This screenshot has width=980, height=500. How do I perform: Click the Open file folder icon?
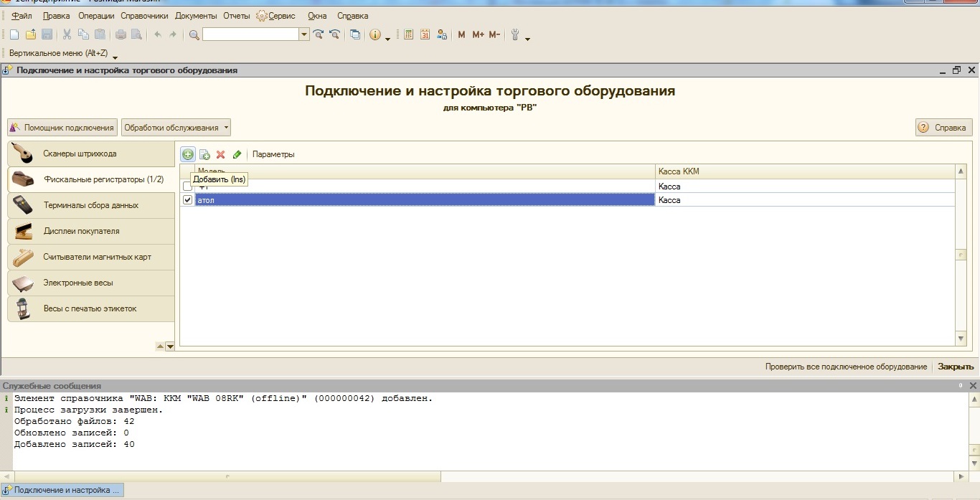point(31,34)
